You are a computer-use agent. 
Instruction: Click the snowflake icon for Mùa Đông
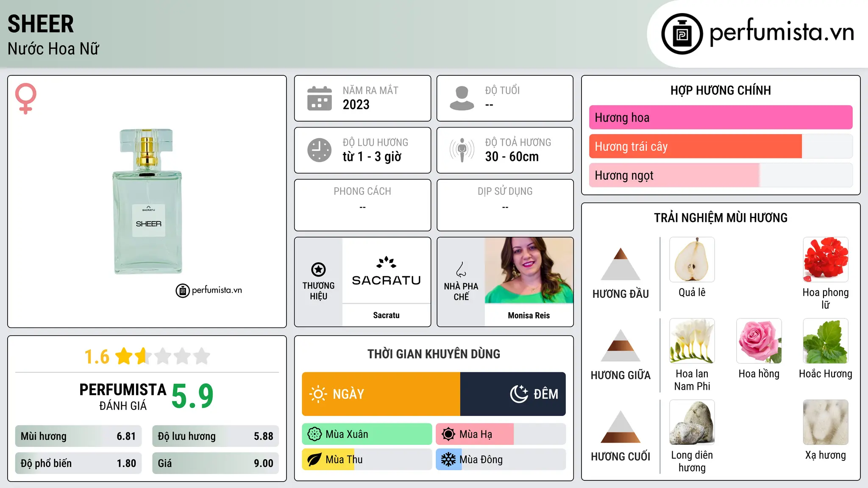tap(448, 460)
